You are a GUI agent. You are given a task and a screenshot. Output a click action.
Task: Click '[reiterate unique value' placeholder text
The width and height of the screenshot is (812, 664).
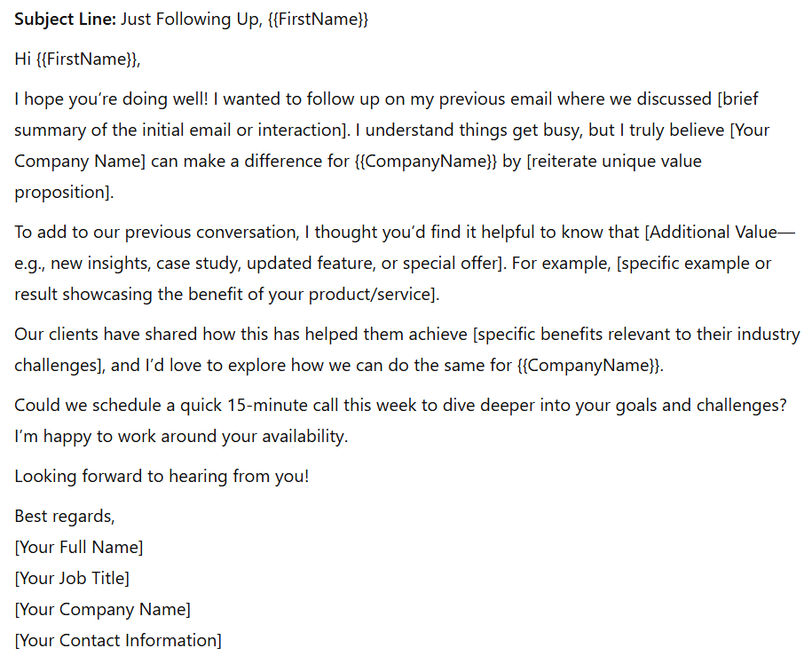pyautogui.click(x=614, y=161)
